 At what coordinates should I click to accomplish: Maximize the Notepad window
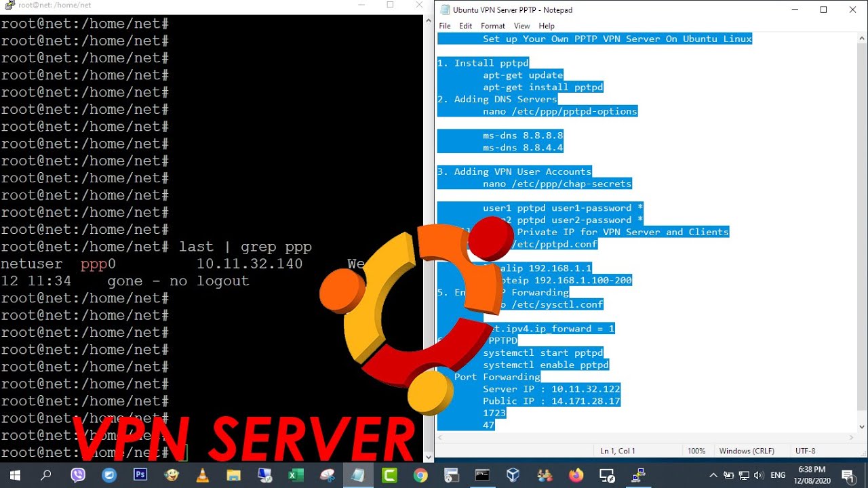[823, 9]
